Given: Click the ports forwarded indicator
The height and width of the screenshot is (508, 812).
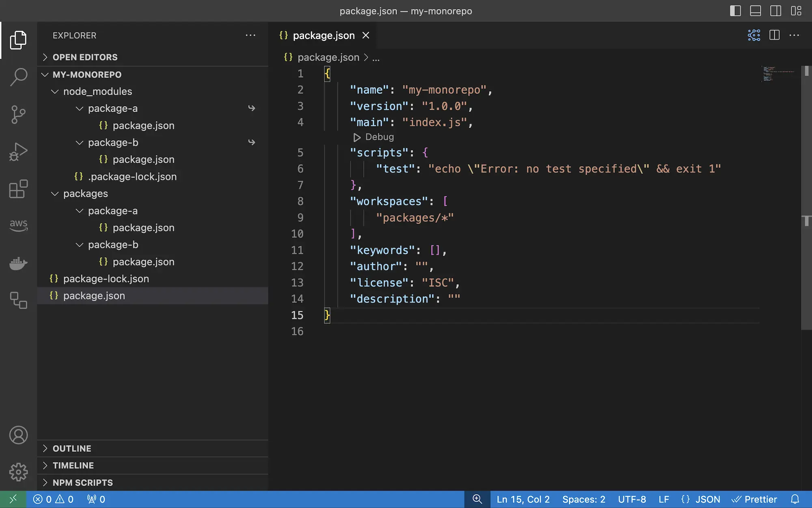Looking at the screenshot, I should 96,499.
